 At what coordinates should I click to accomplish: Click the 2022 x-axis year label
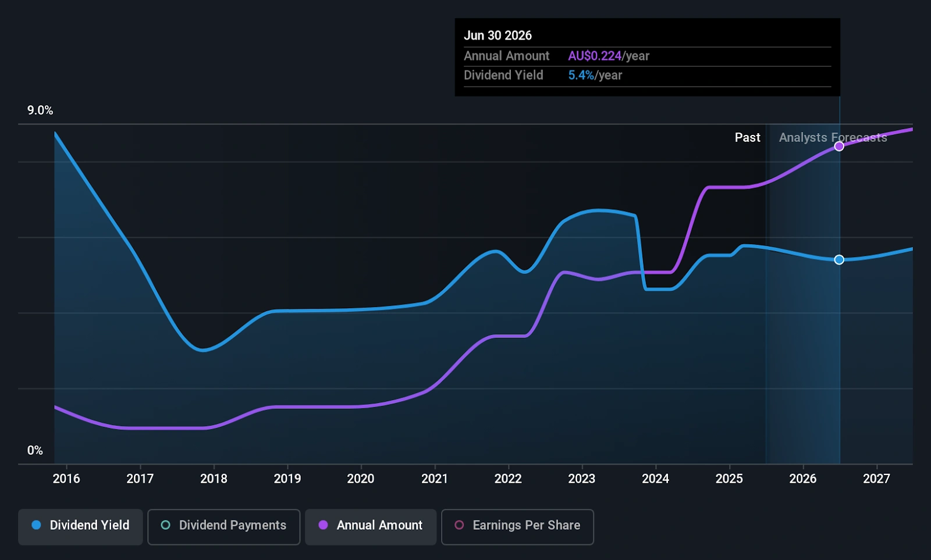(x=508, y=479)
